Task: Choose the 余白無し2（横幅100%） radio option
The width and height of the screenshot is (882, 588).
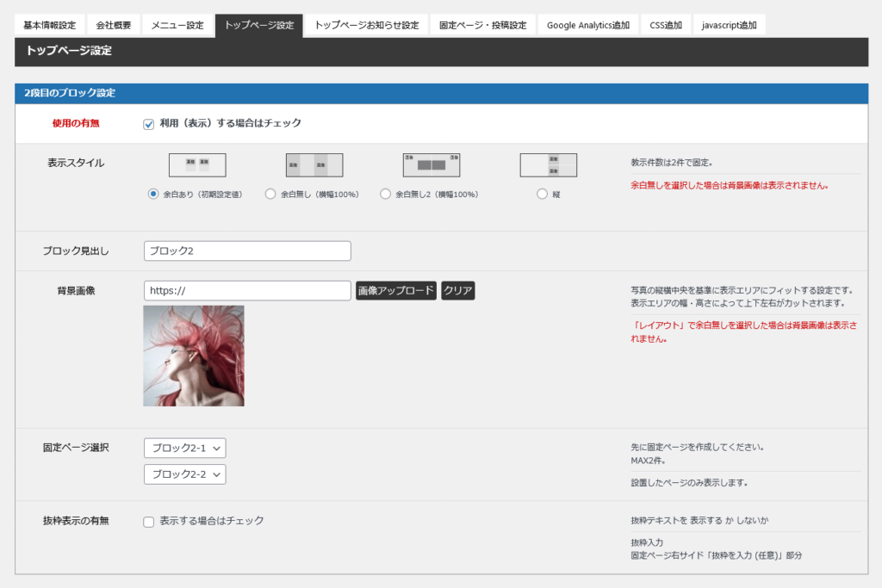Action: tap(385, 195)
